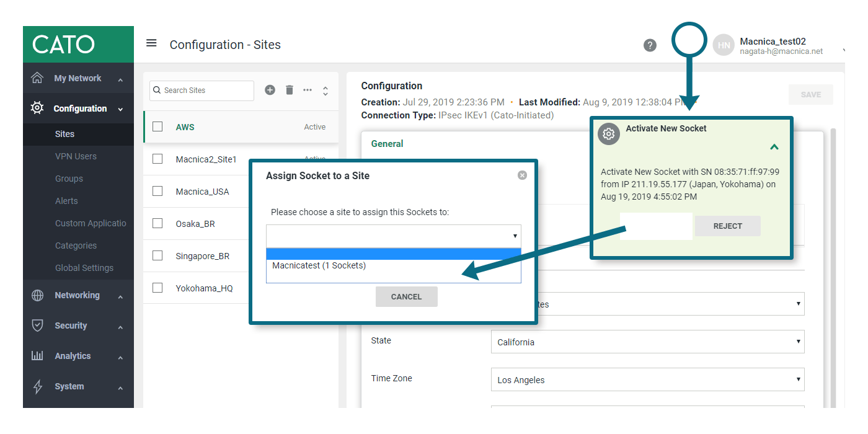Check the Yokohama_HQ checkbox
Viewport: 868px width, 434px height.
pos(157,288)
